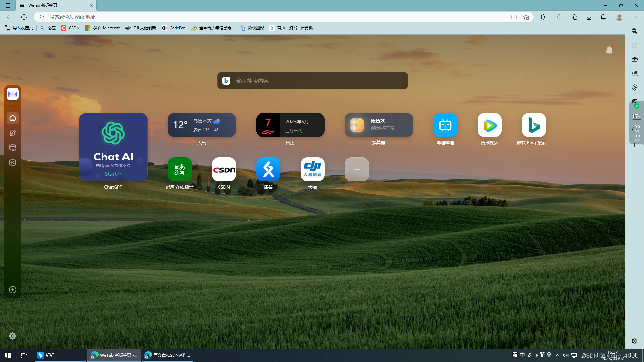Select the games category in WeTab sidebar
644x362 pixels.
(x=13, y=163)
